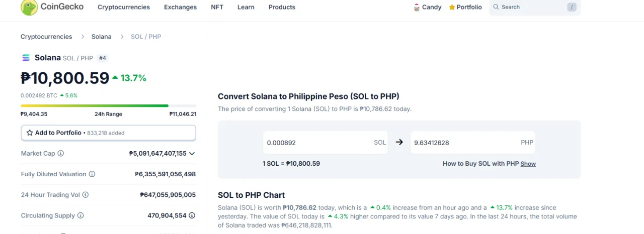Screen dimensions: 644x234
Task: Click the 1 SOL = ₱10,800.59 rate text
Action: tap(291, 164)
